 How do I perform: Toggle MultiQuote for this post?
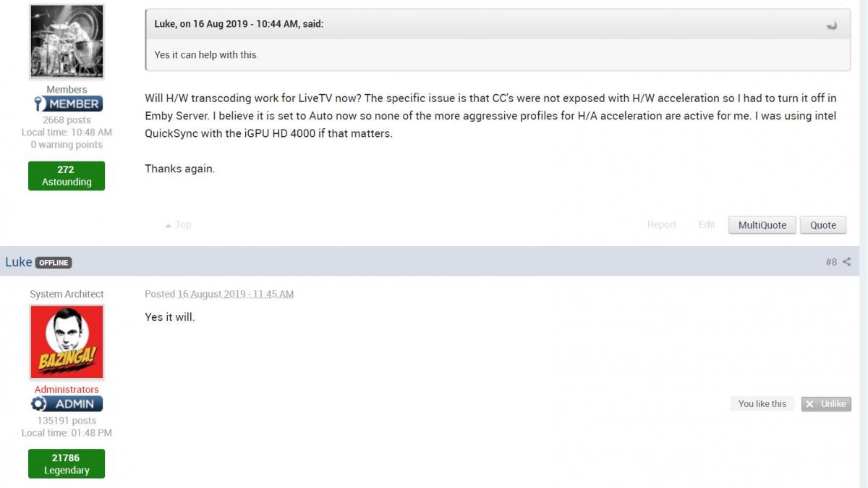coord(762,225)
